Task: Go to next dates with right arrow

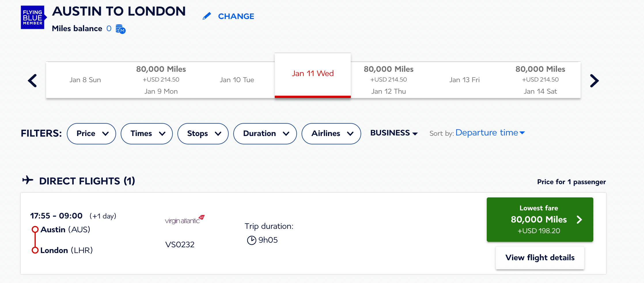Action: point(594,80)
